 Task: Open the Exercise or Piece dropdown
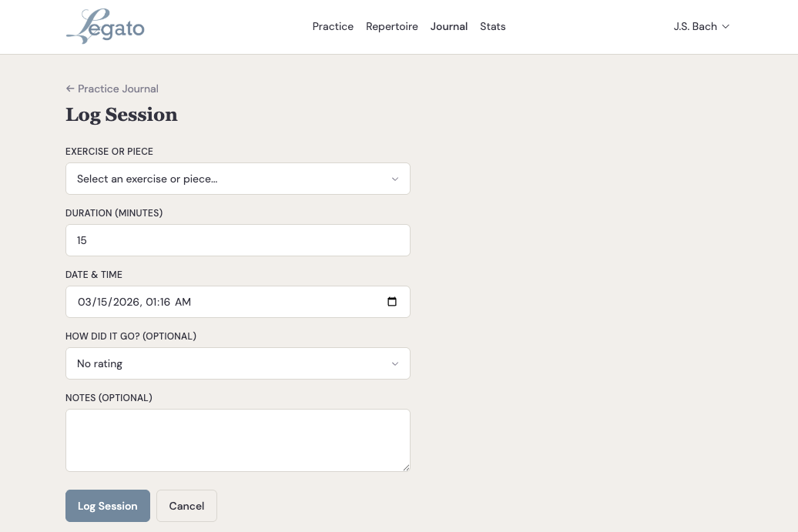238,179
